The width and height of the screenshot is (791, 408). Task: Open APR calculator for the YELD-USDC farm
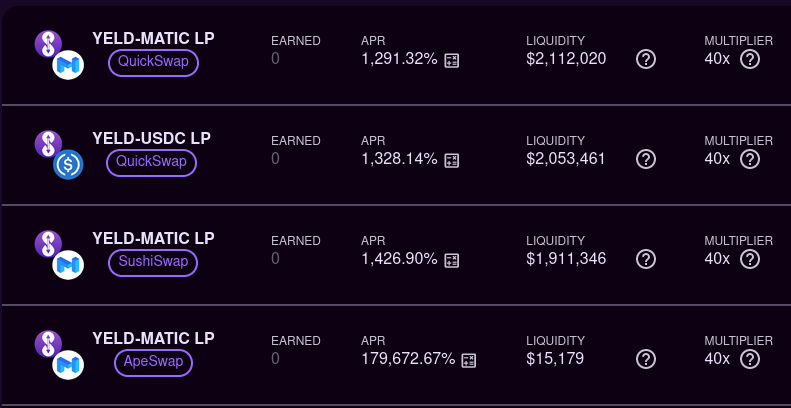coord(451,161)
